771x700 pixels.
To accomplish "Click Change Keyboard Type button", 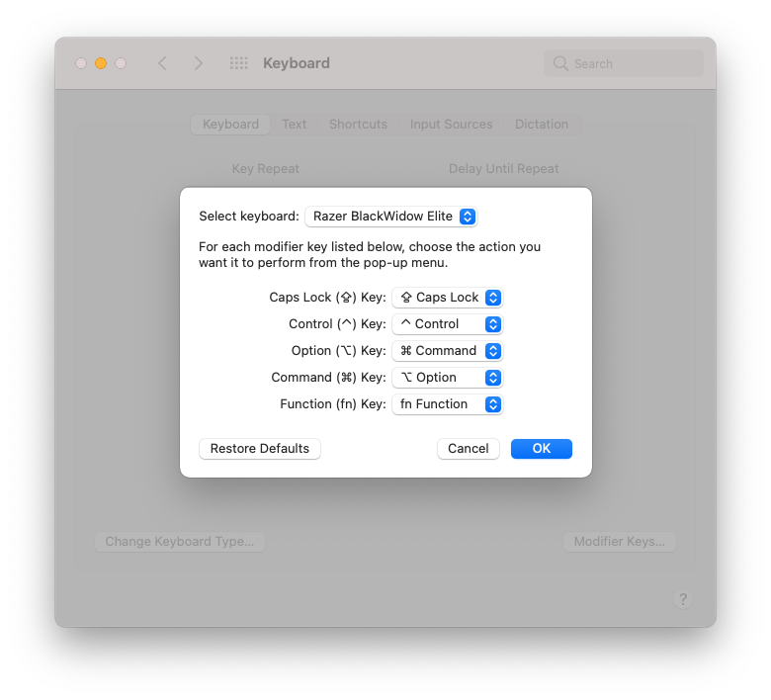I will [180, 542].
